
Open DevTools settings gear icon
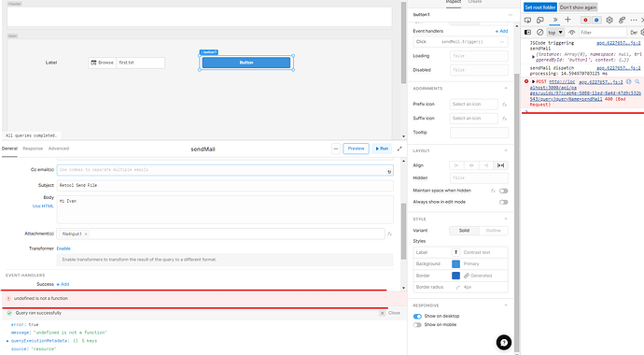click(609, 20)
